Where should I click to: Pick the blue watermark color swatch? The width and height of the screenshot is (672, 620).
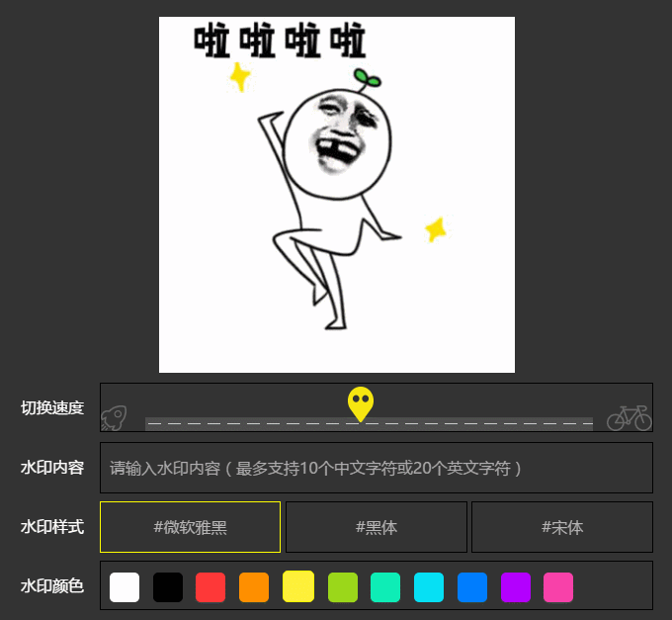pos(471,587)
